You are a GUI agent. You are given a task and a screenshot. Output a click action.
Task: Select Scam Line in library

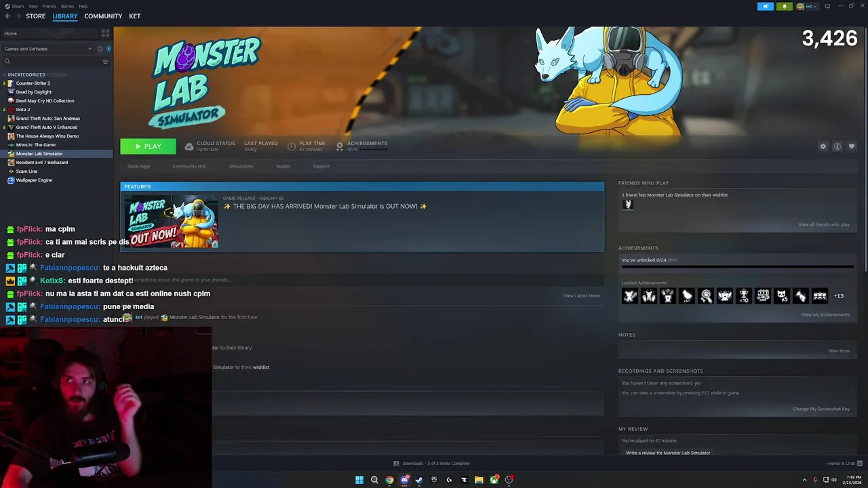pyautogui.click(x=26, y=171)
